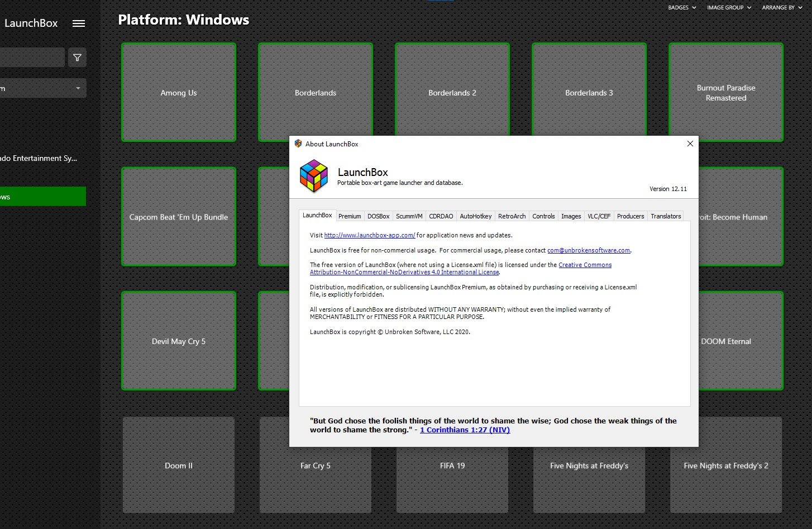Select the LaunchBox tab
This screenshot has width=812, height=529.
pos(317,215)
